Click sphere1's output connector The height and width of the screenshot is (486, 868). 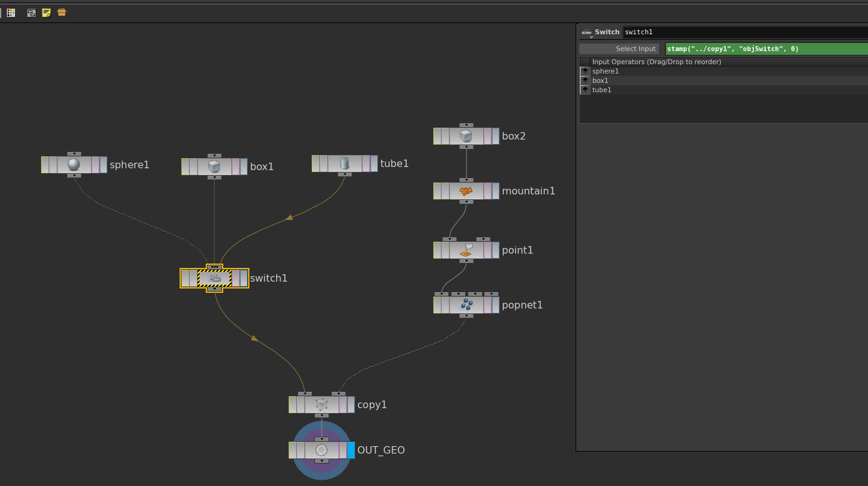(x=74, y=176)
